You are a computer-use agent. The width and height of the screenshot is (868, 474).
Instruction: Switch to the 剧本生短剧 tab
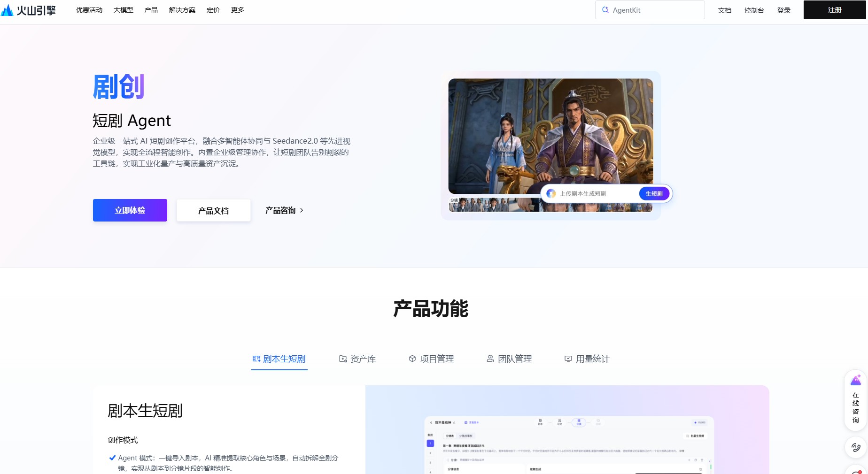(279, 359)
